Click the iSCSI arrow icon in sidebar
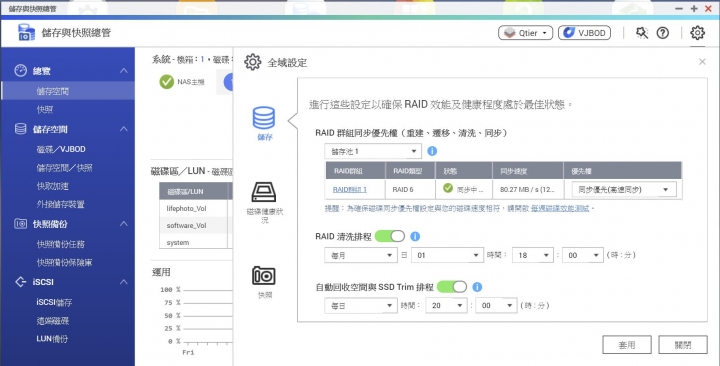This screenshot has width=720, height=366. [x=21, y=282]
